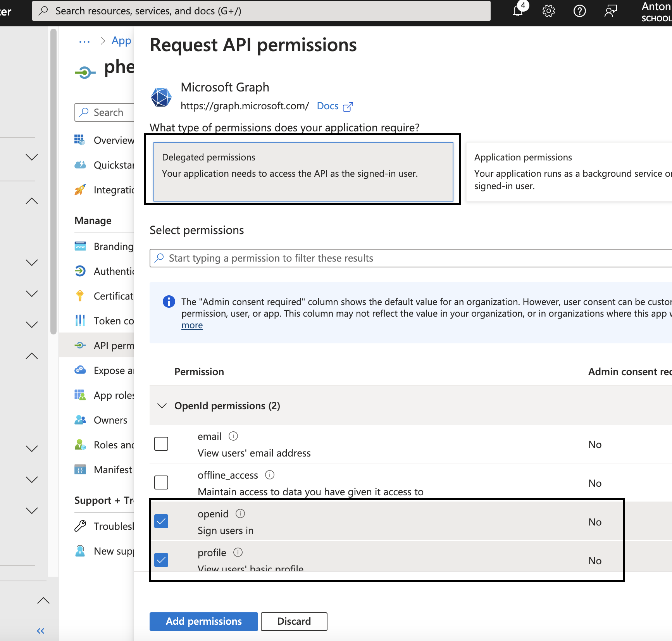The width and height of the screenshot is (672, 641).
Task: Click the Branding icon in Manage
Action: [x=80, y=246]
